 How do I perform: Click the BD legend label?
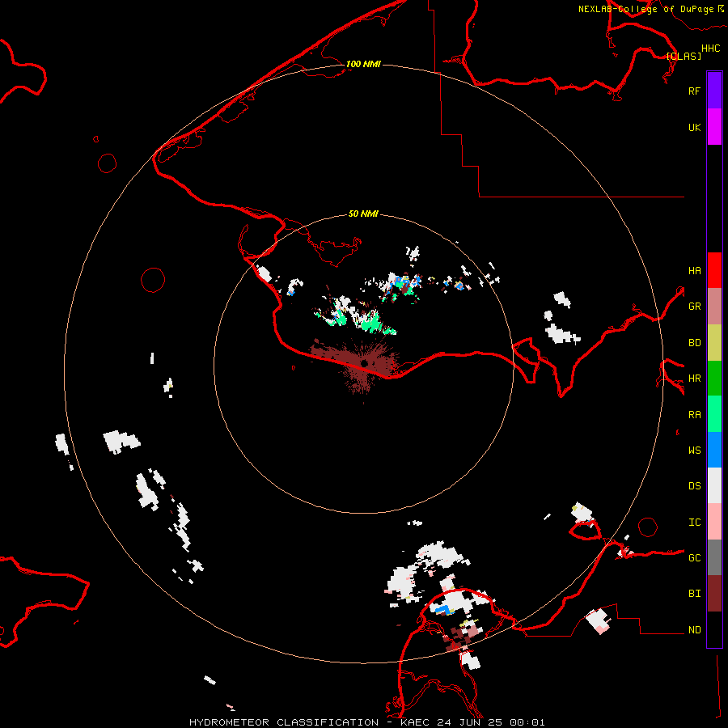(x=694, y=342)
